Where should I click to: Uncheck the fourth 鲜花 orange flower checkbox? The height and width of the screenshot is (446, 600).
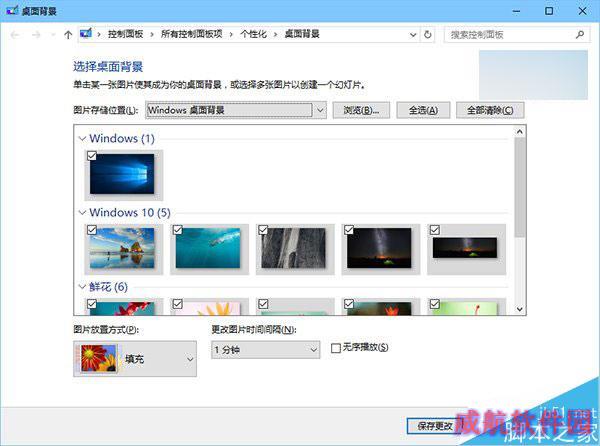coord(349,304)
